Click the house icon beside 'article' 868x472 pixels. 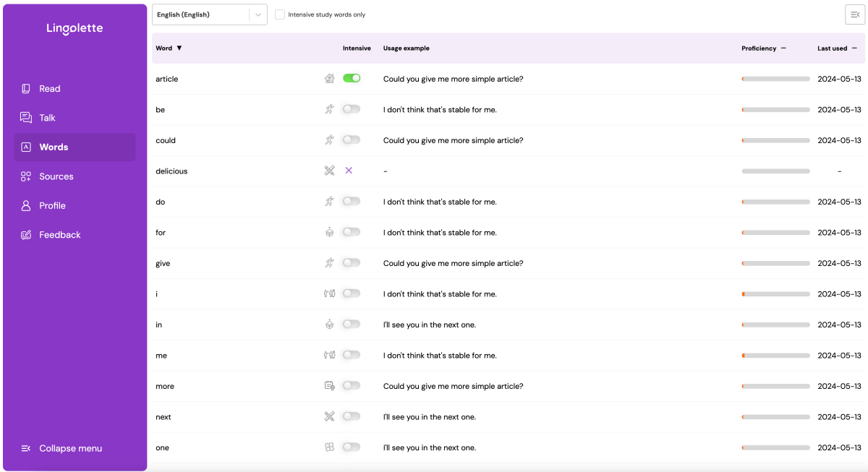pyautogui.click(x=329, y=79)
